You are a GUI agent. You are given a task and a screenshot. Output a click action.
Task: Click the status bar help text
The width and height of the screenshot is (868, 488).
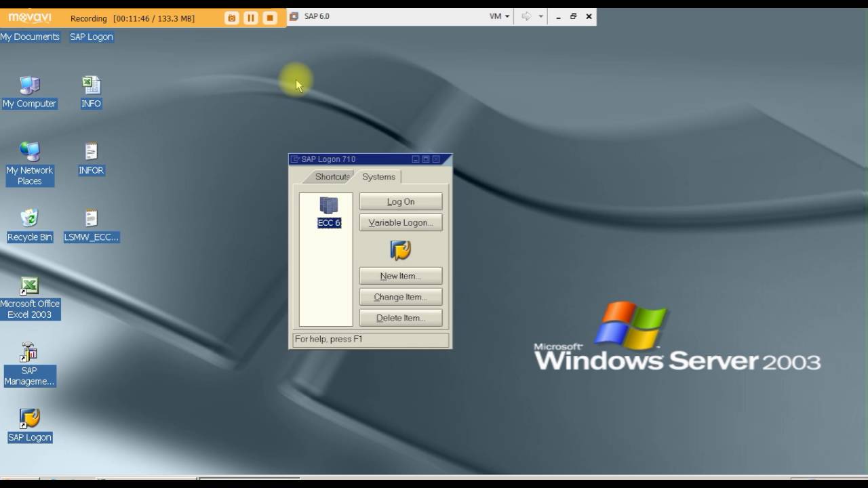328,339
